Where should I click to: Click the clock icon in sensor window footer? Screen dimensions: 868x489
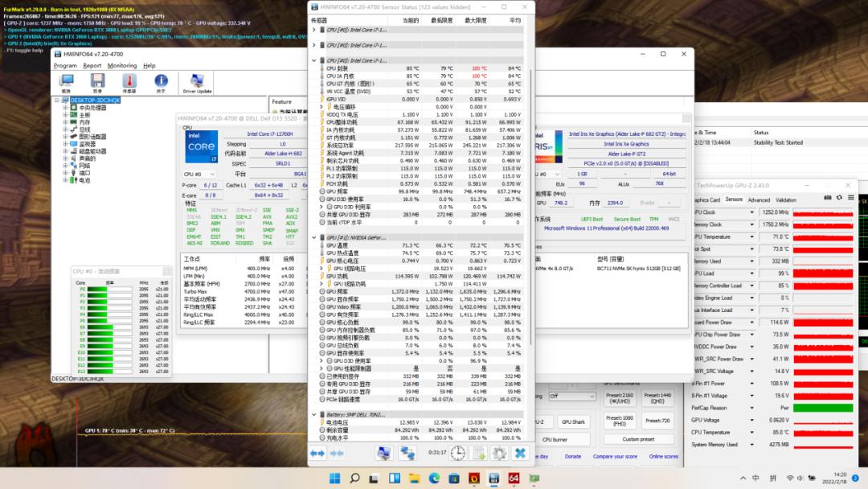[x=457, y=454]
